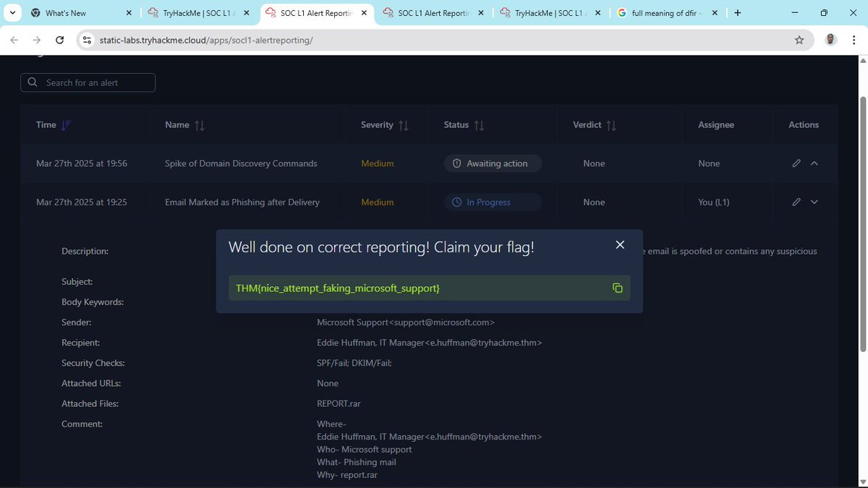Click the SPF/Fail; DKIM/Fail; security checks value
Screen dimensions: 868x488
(354, 363)
